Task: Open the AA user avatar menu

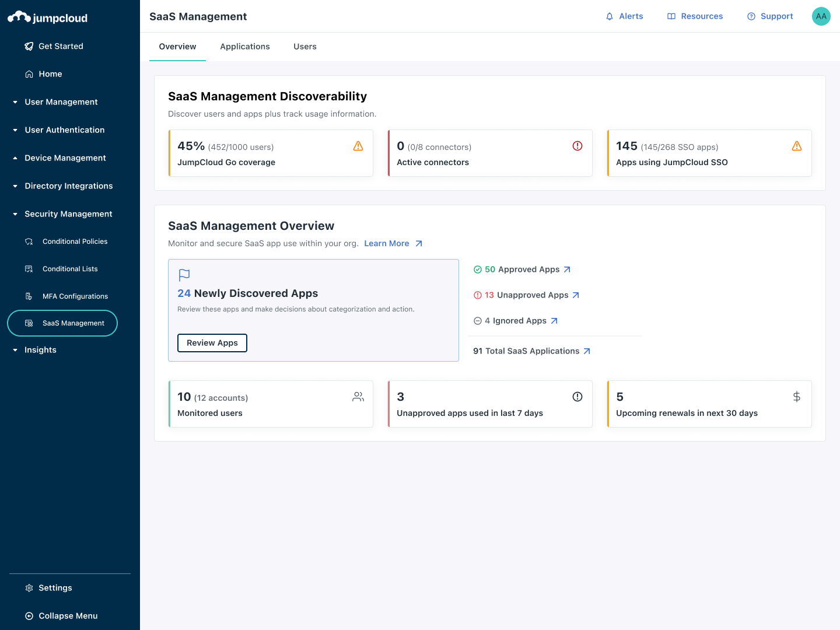Action: point(821,16)
